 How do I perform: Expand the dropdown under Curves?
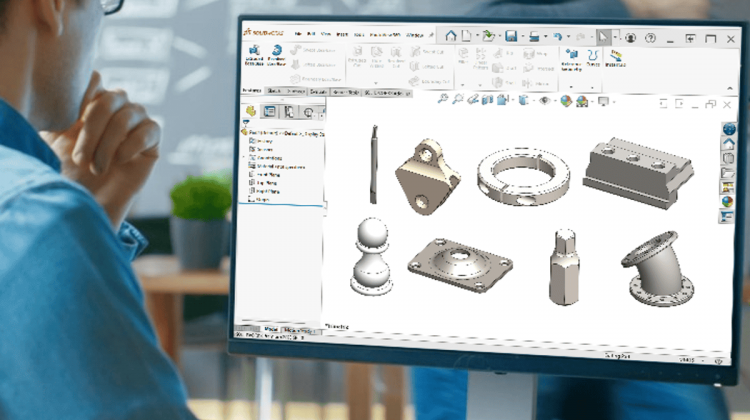coord(592,88)
